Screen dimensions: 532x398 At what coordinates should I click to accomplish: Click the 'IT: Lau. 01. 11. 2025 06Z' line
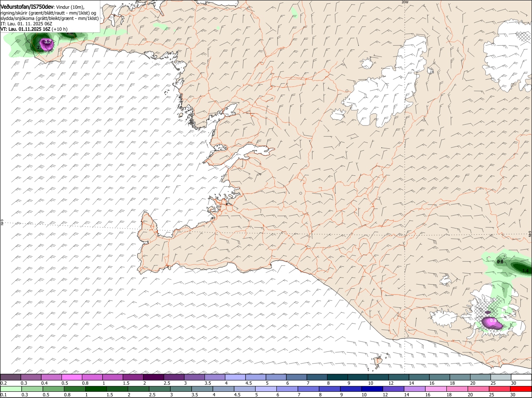[x=26, y=24]
